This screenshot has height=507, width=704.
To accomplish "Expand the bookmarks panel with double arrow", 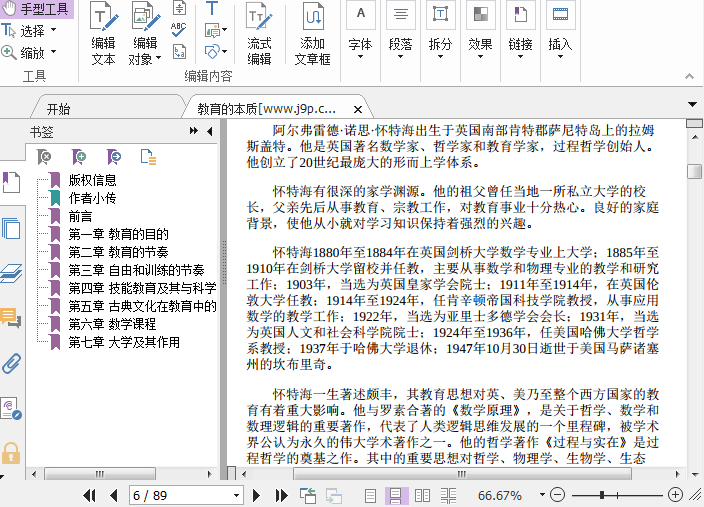I will coord(194,131).
